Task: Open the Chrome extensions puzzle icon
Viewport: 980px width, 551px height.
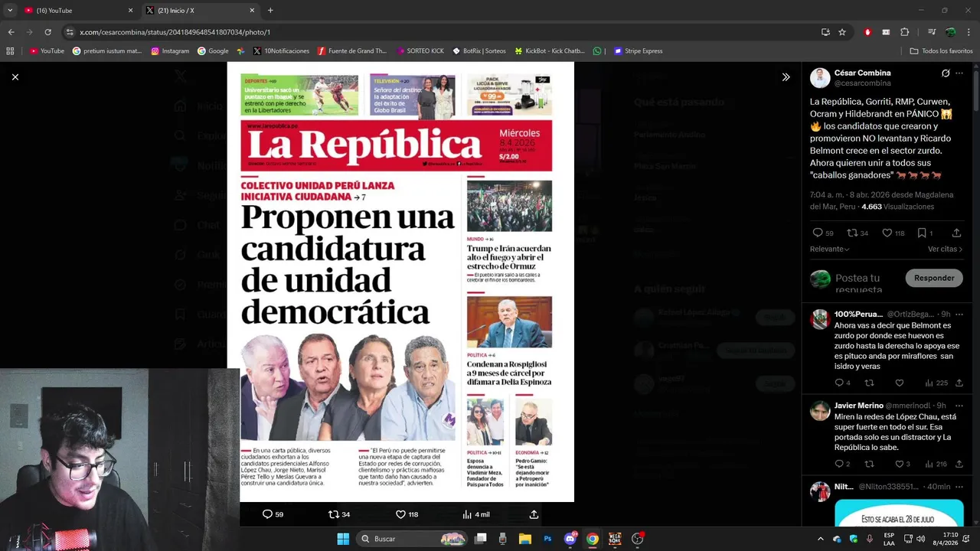Action: [x=904, y=32]
